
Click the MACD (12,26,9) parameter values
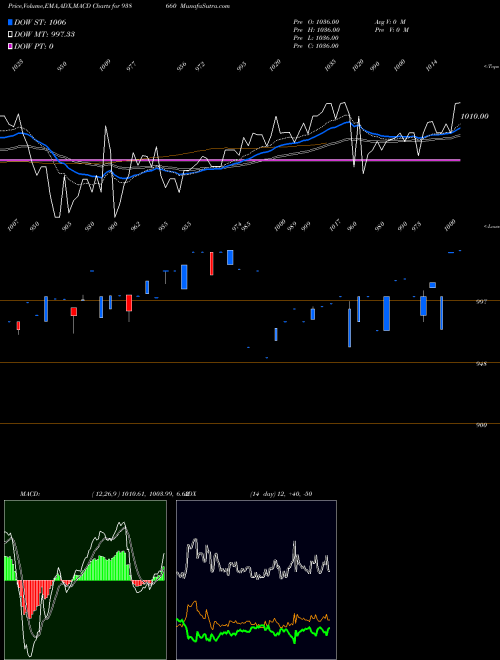pyautogui.click(x=139, y=493)
